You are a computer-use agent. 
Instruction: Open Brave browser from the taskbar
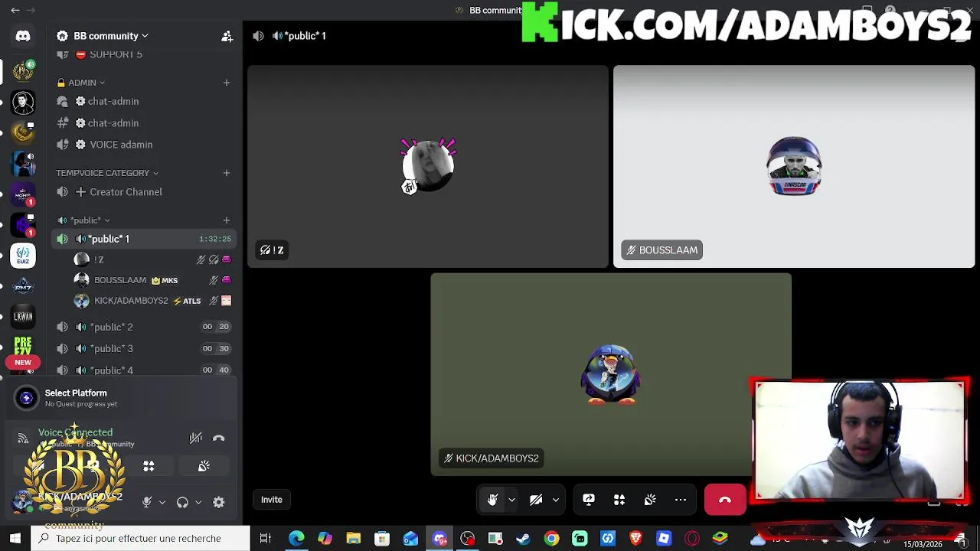coord(635,539)
